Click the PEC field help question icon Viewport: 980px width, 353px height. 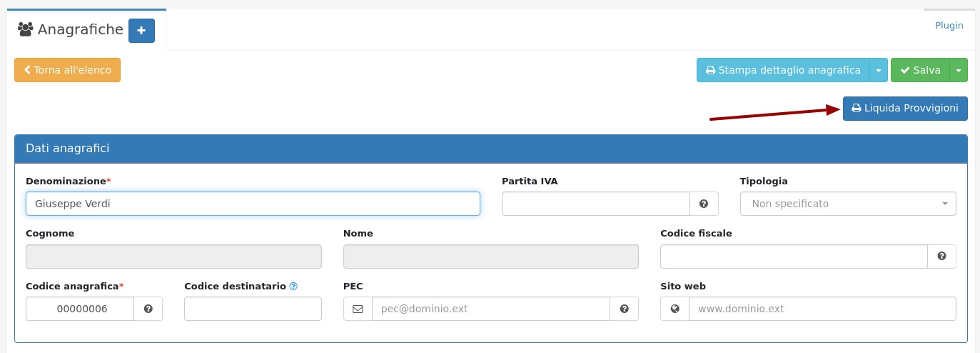point(624,309)
